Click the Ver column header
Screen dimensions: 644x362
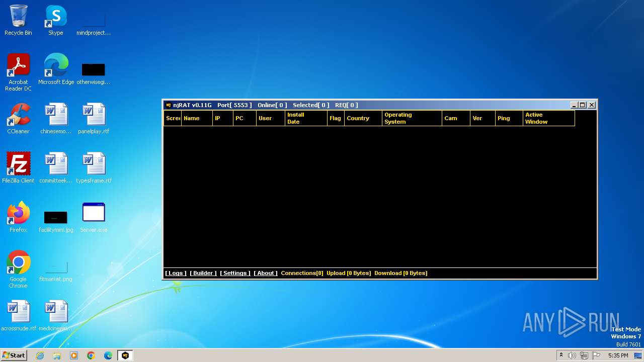(x=483, y=118)
